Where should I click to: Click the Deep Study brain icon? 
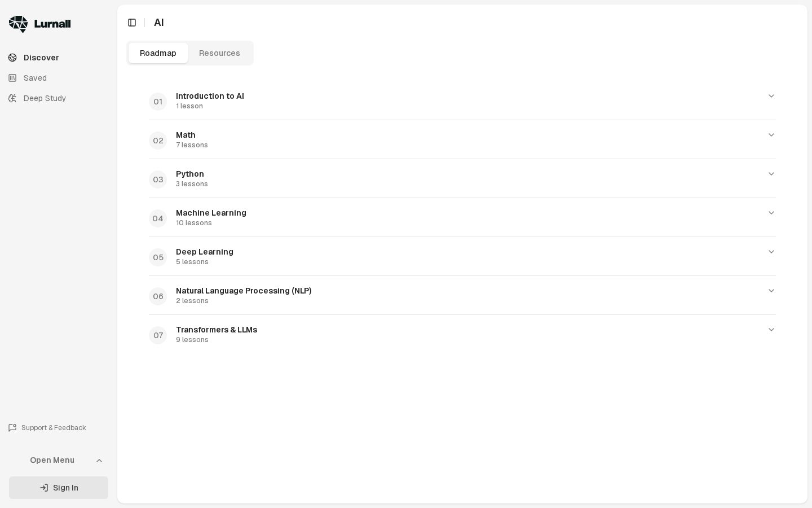coord(12,98)
